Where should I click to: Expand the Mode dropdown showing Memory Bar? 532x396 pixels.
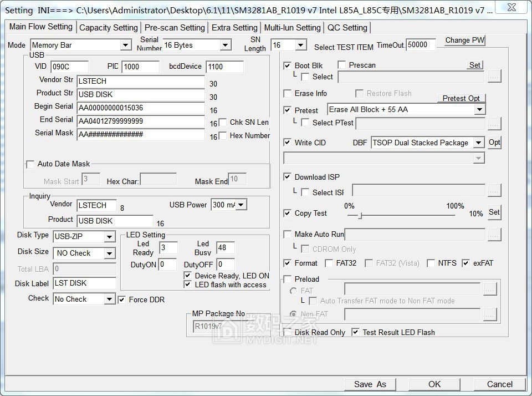point(125,45)
